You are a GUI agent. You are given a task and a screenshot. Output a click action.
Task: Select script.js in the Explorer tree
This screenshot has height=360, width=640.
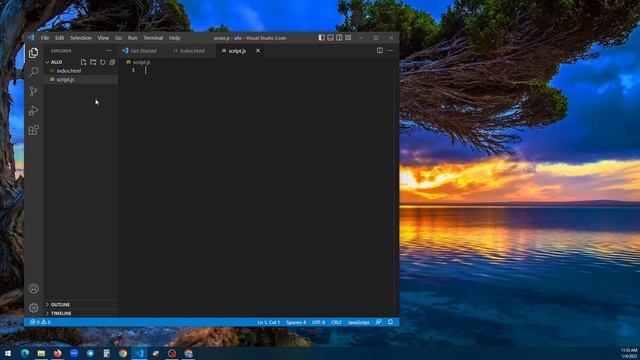pyautogui.click(x=81, y=80)
